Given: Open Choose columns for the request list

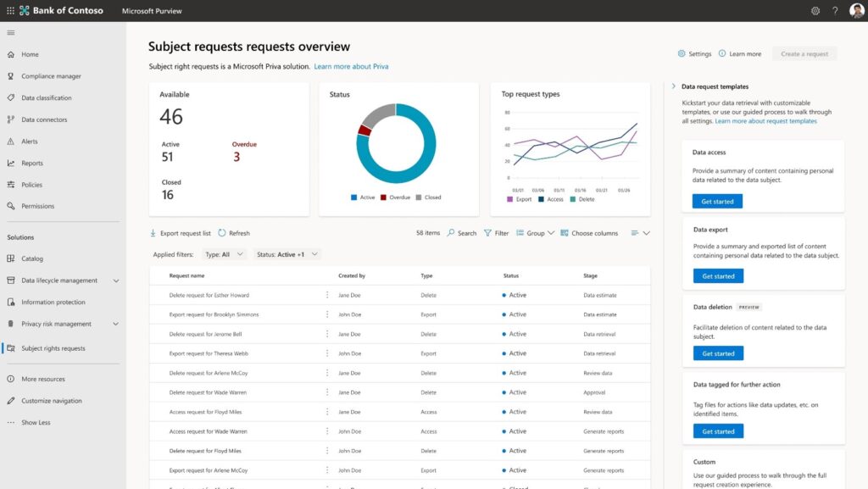Looking at the screenshot, I should pyautogui.click(x=589, y=232).
